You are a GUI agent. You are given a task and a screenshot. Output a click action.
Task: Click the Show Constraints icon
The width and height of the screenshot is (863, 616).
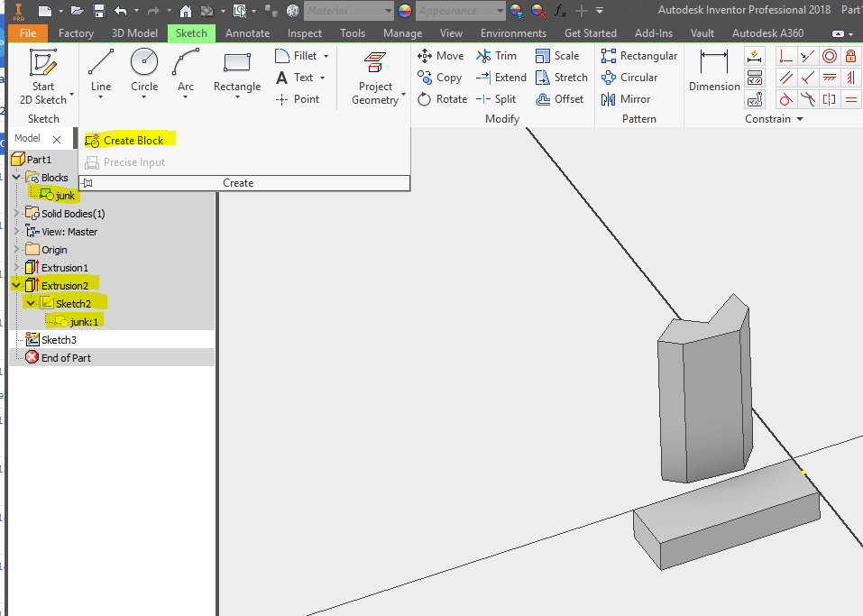point(755,78)
